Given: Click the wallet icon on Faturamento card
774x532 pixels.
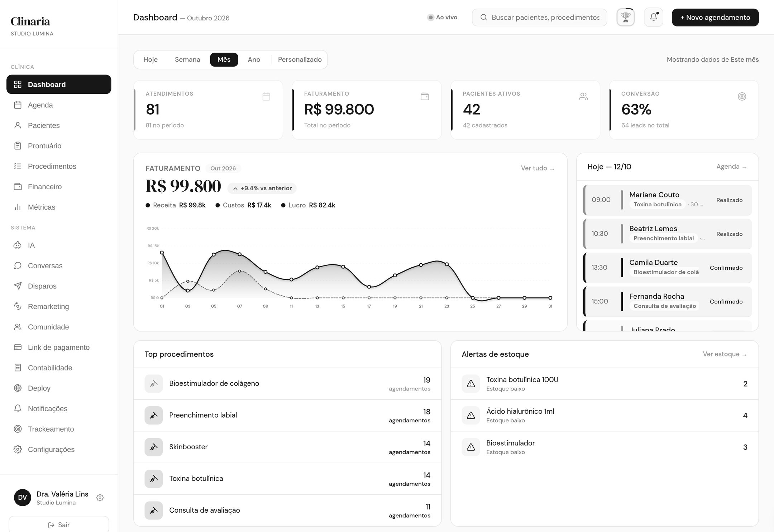Looking at the screenshot, I should pyautogui.click(x=425, y=96).
